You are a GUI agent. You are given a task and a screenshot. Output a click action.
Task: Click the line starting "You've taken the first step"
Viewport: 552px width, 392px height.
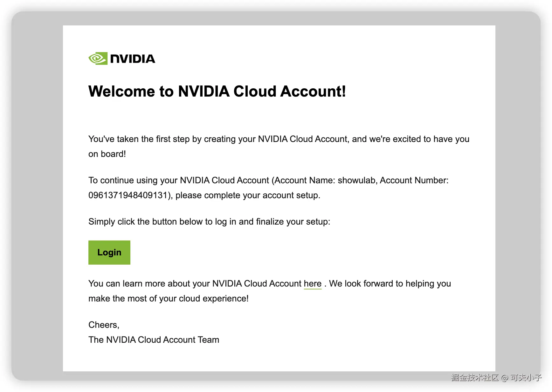coord(279,139)
